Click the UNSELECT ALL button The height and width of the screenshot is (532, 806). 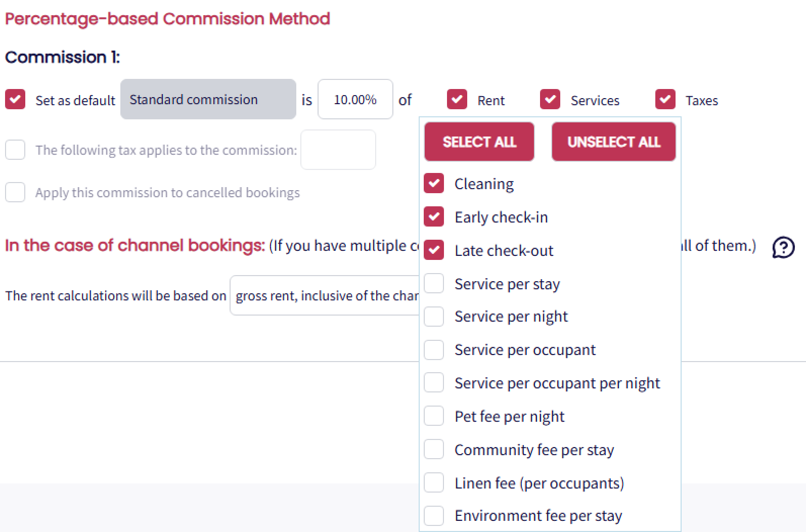click(x=613, y=142)
